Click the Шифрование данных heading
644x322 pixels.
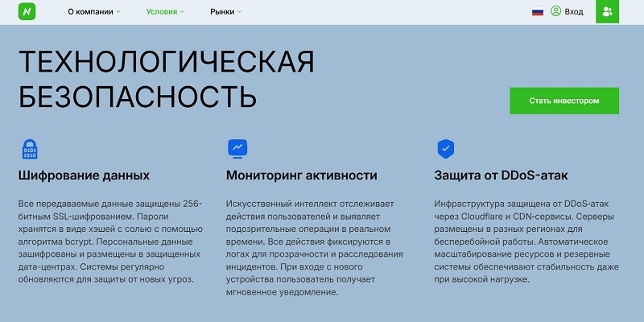coord(84,175)
